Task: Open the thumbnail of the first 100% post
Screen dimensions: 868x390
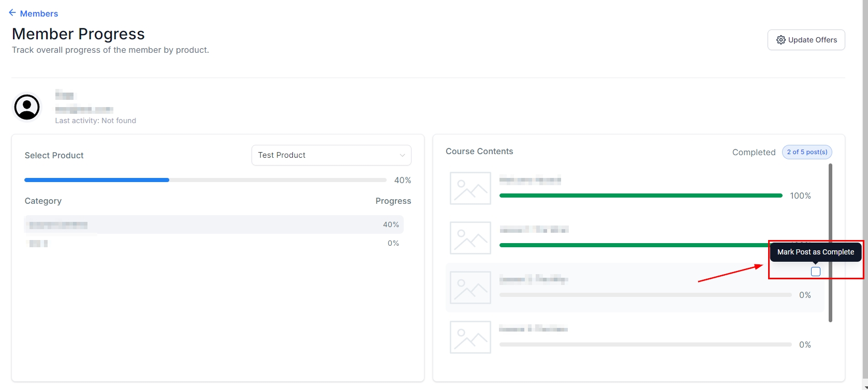Action: click(x=470, y=188)
